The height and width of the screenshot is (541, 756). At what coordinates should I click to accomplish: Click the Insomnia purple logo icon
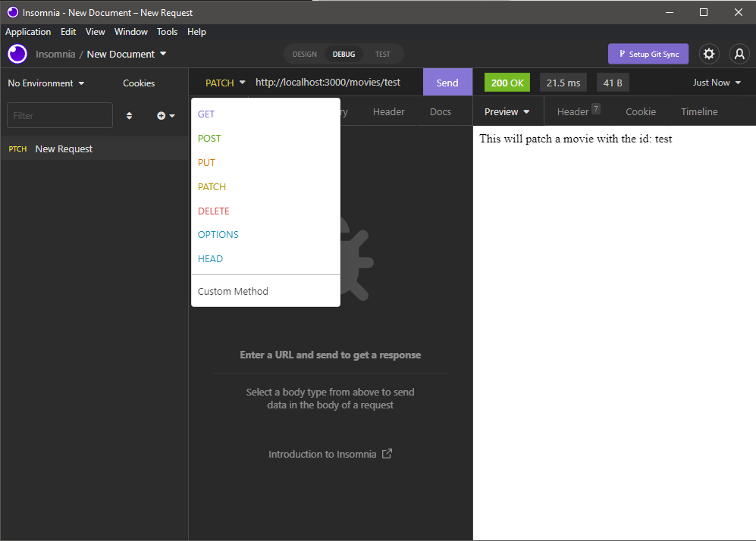[x=17, y=54]
